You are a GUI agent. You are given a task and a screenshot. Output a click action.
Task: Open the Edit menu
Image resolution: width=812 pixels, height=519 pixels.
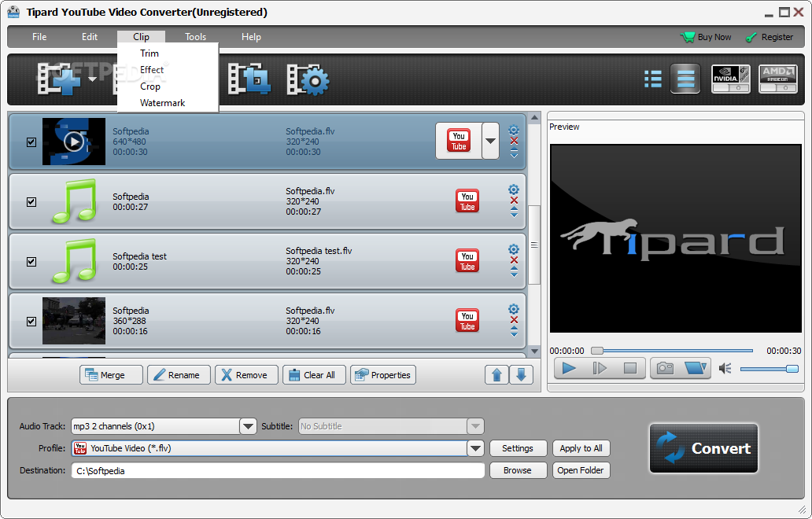coord(90,37)
